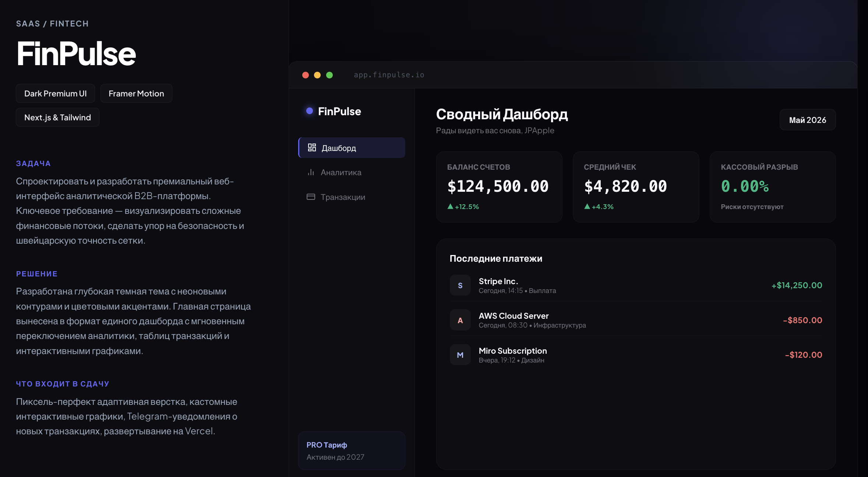868x477 pixels.
Task: Open the Аналитика sidebar item
Action: pyautogui.click(x=352, y=172)
